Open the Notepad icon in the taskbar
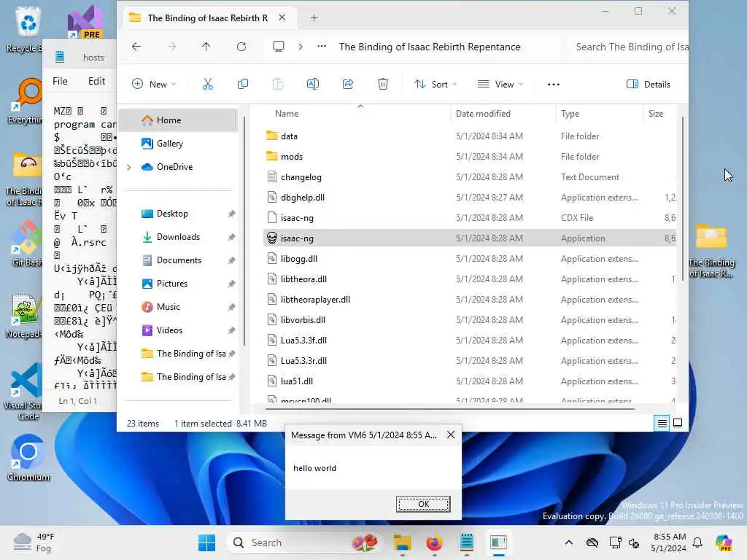Viewport: 747px width, 560px height. 466,542
